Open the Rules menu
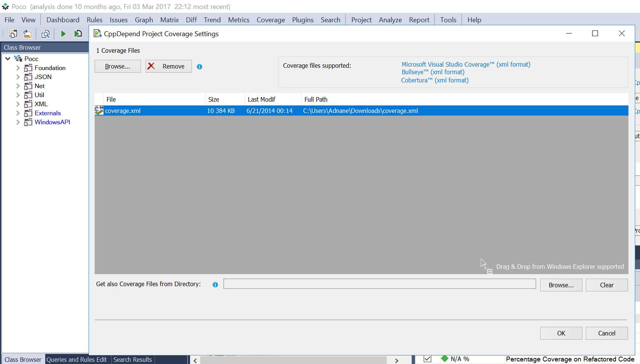Screen dimensions: 640x364 [x=94, y=20]
